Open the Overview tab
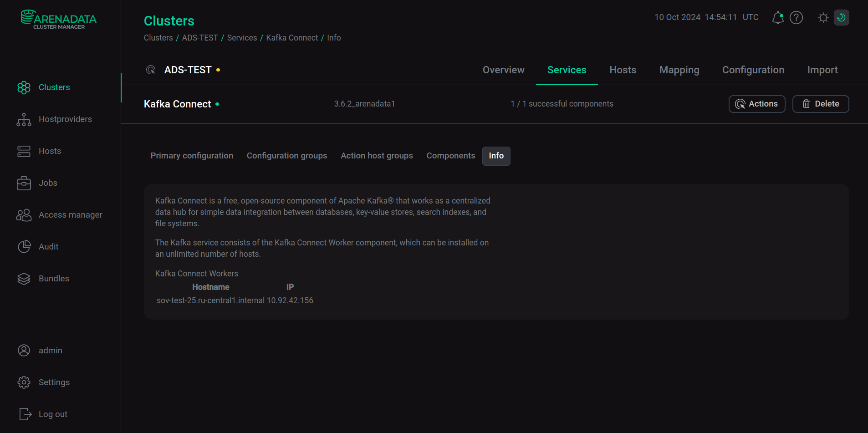The height and width of the screenshot is (433, 868). [503, 70]
